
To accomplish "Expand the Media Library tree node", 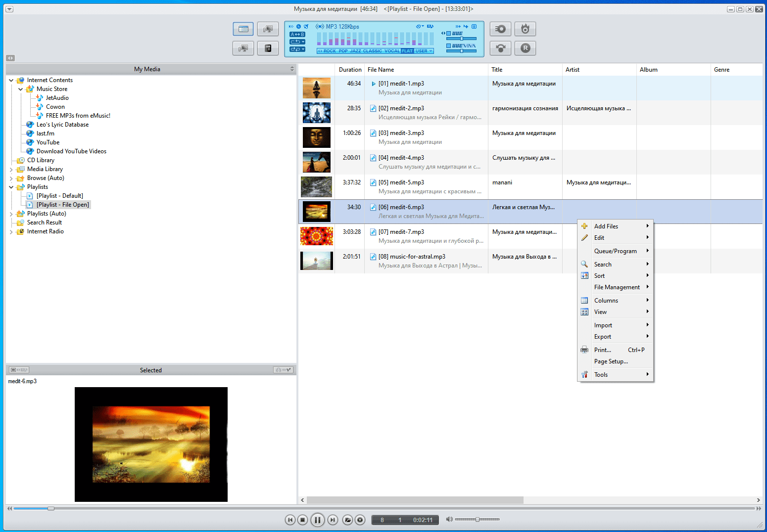I will pos(11,169).
